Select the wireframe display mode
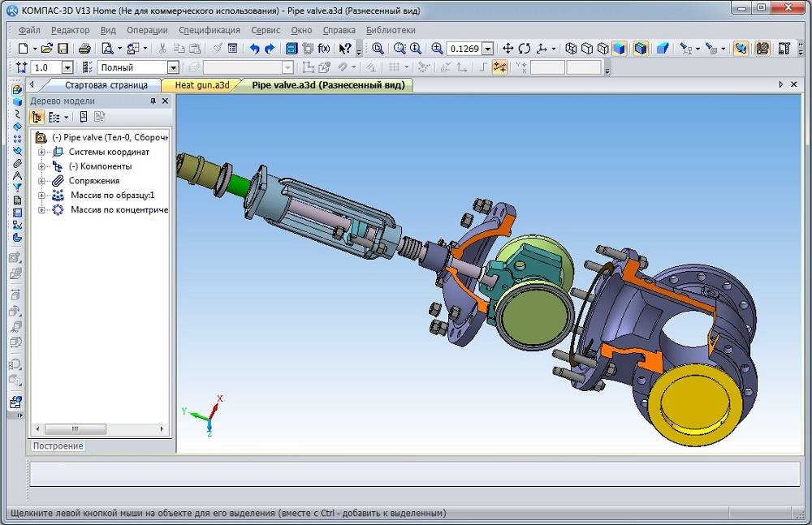The height and width of the screenshot is (525, 812). coord(571,49)
